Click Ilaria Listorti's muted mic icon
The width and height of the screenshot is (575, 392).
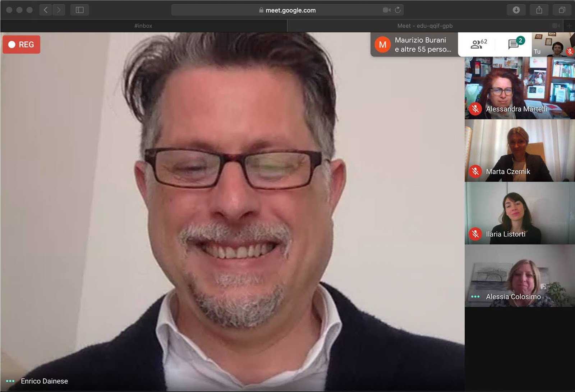pyautogui.click(x=475, y=234)
